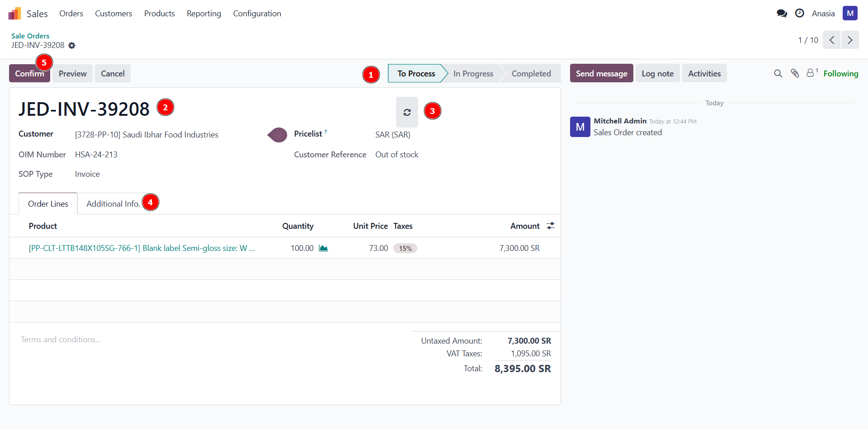This screenshot has width=868, height=430.
Task: Go to previous record with left arrow
Action: 832,40
